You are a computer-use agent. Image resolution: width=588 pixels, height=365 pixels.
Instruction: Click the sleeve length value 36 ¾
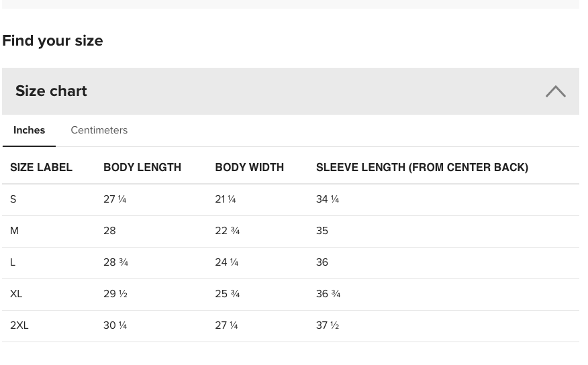[328, 294]
